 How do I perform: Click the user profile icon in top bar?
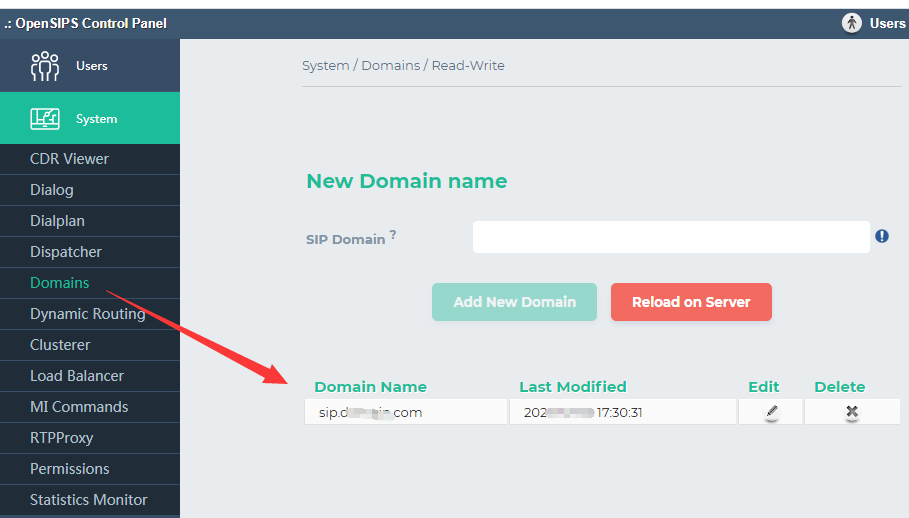pyautogui.click(x=852, y=23)
